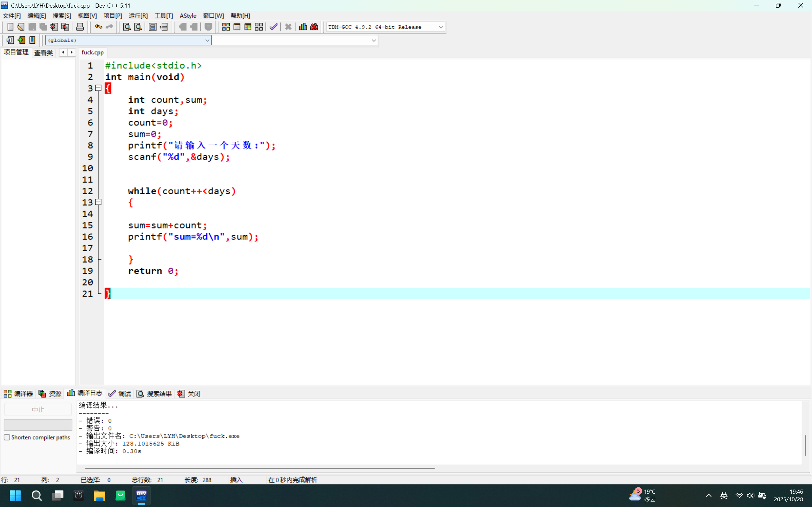Switch to the 调试 bottom tab
Screen dimensions: 812x507
tap(120, 394)
